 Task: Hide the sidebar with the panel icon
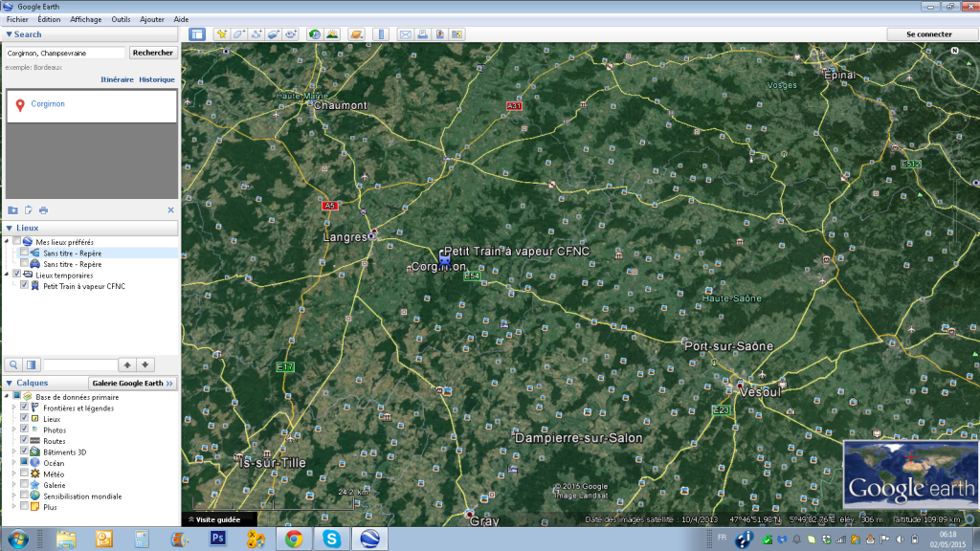[196, 34]
